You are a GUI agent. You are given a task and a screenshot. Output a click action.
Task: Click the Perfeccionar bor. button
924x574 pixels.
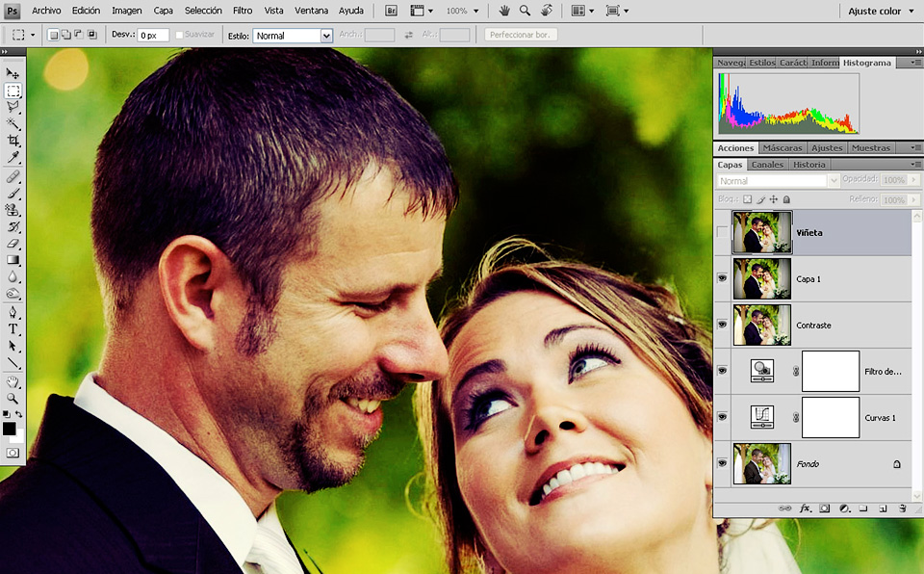pos(520,35)
